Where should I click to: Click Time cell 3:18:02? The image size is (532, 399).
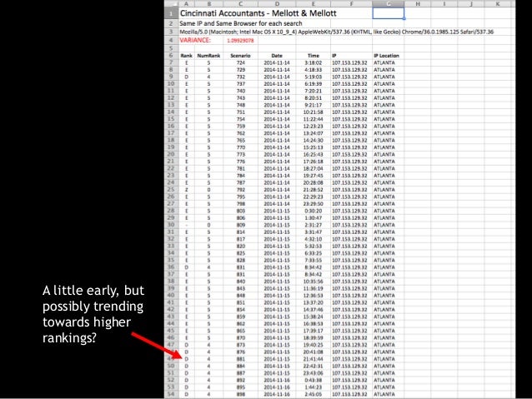pyautogui.click(x=314, y=62)
